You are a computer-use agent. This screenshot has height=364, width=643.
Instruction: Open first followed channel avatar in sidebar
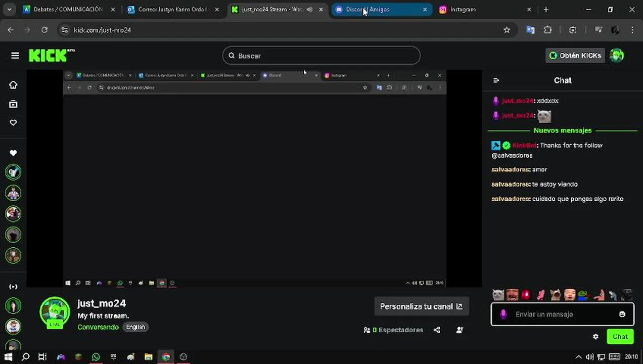pyautogui.click(x=13, y=172)
